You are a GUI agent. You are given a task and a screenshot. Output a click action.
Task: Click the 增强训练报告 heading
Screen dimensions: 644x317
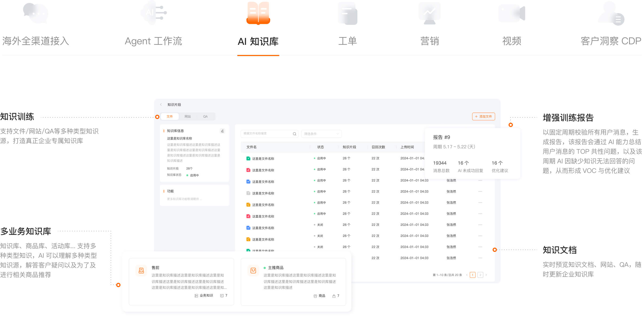pos(568,118)
